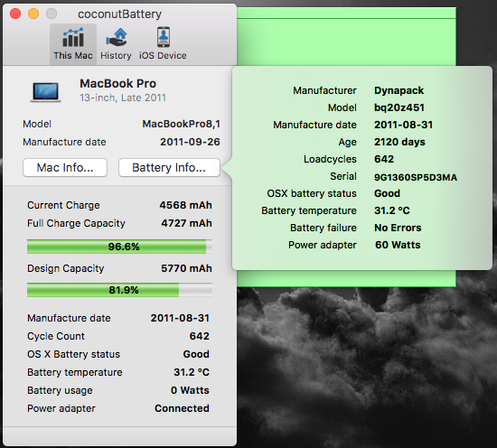Screen dimensions: 497x448
Task: Select the MacBookPro8,1 model value
Action: click(x=181, y=124)
